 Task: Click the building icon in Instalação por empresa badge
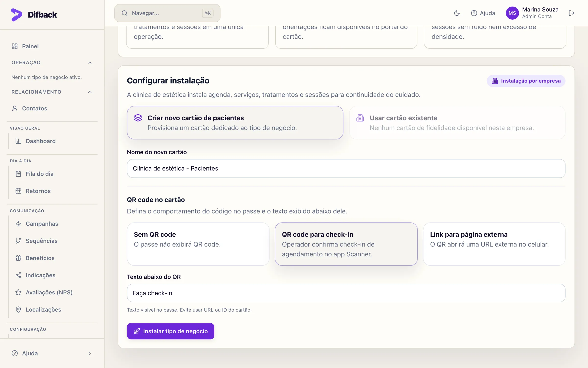coord(495,81)
